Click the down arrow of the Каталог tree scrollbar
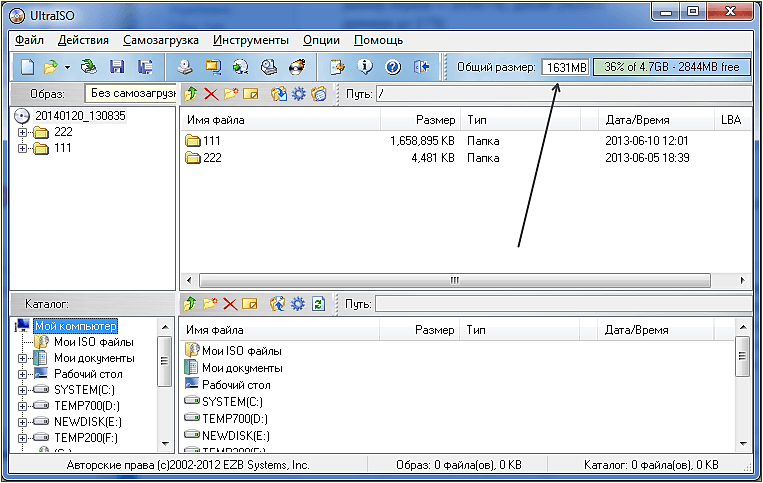The height and width of the screenshot is (483, 763). pos(165,443)
